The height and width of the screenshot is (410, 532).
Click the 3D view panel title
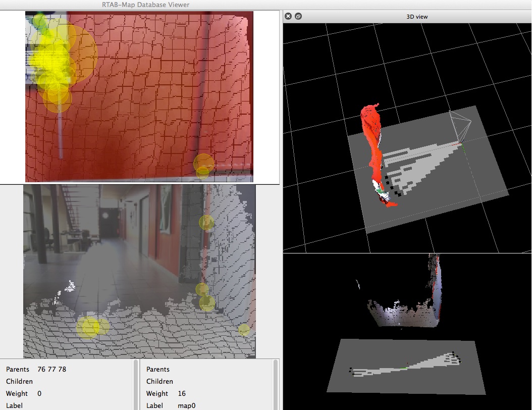pyautogui.click(x=417, y=17)
